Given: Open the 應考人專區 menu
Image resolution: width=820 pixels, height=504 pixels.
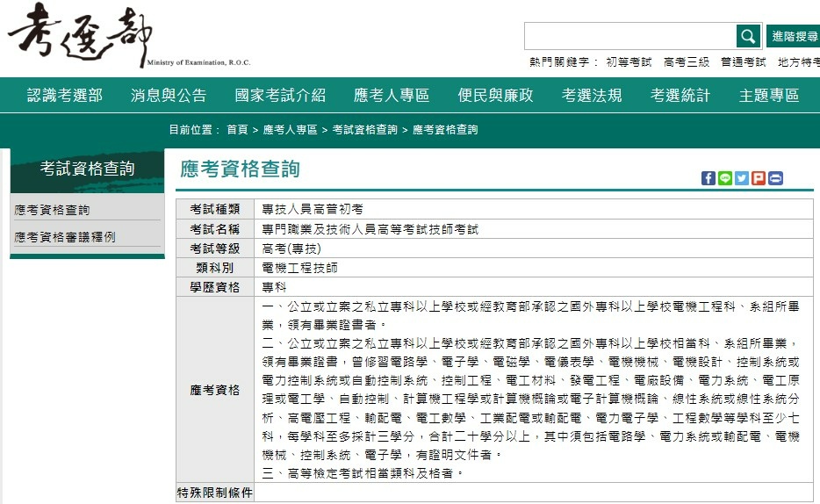Looking at the screenshot, I should coord(392,95).
